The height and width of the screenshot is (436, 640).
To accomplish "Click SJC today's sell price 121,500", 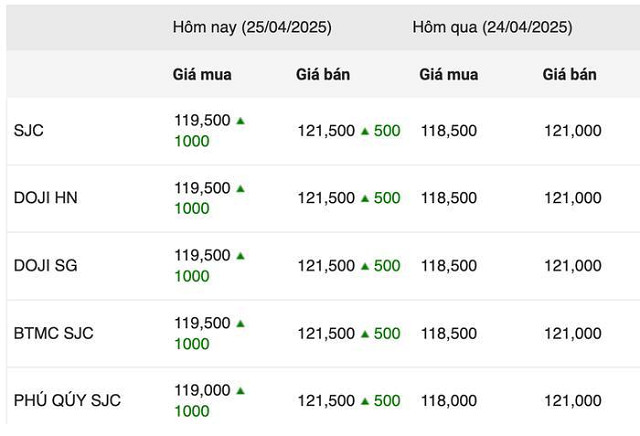I will 326,131.
